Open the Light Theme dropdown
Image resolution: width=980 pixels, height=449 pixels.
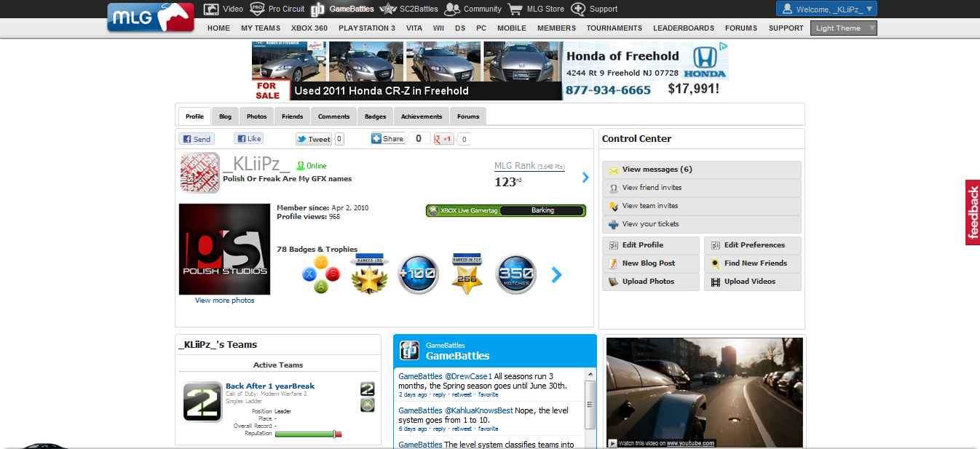click(843, 28)
